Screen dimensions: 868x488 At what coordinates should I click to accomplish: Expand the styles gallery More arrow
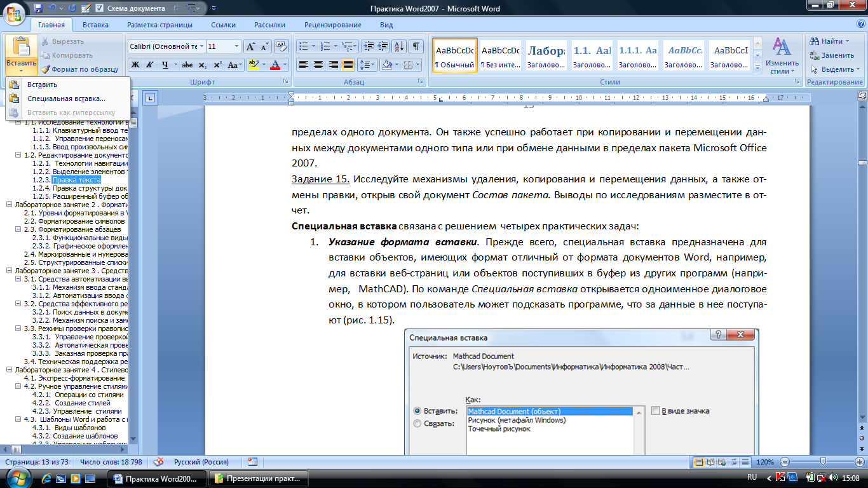[758, 67]
